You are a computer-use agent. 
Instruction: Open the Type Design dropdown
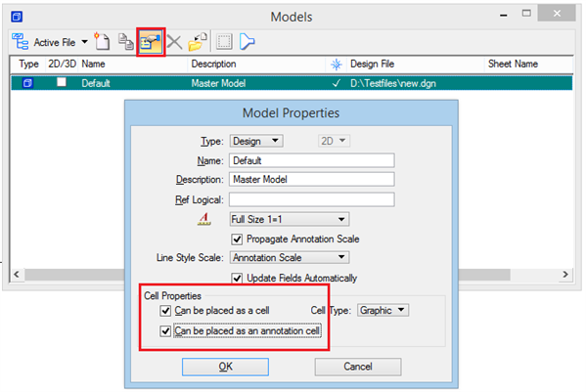tap(256, 141)
